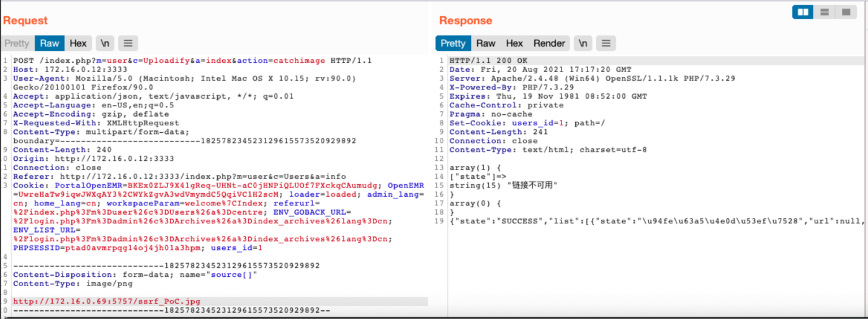Click the Content-Length: 241 response header
This screenshot has width=868, height=319.
pos(498,132)
